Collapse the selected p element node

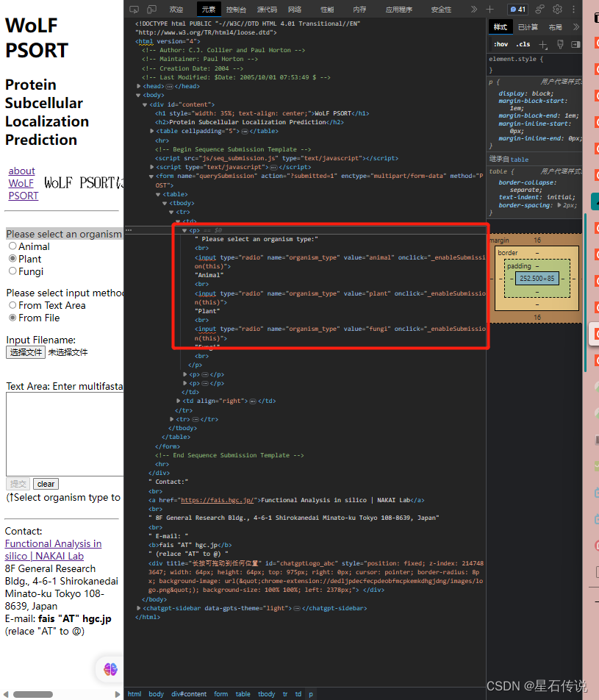[x=184, y=230]
